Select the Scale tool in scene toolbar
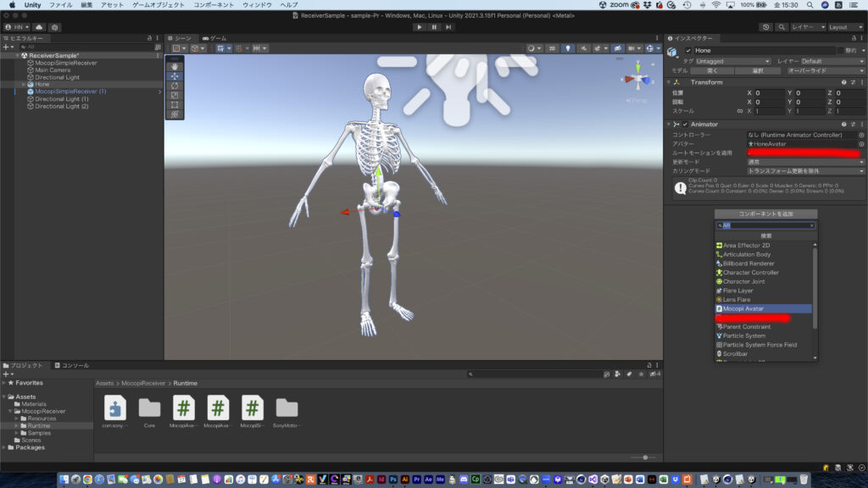 [x=175, y=95]
